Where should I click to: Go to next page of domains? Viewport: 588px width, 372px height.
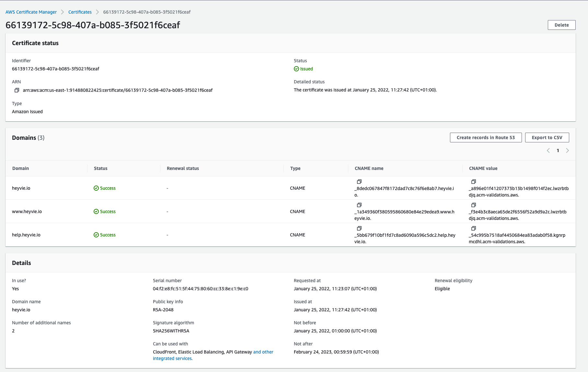pos(568,150)
